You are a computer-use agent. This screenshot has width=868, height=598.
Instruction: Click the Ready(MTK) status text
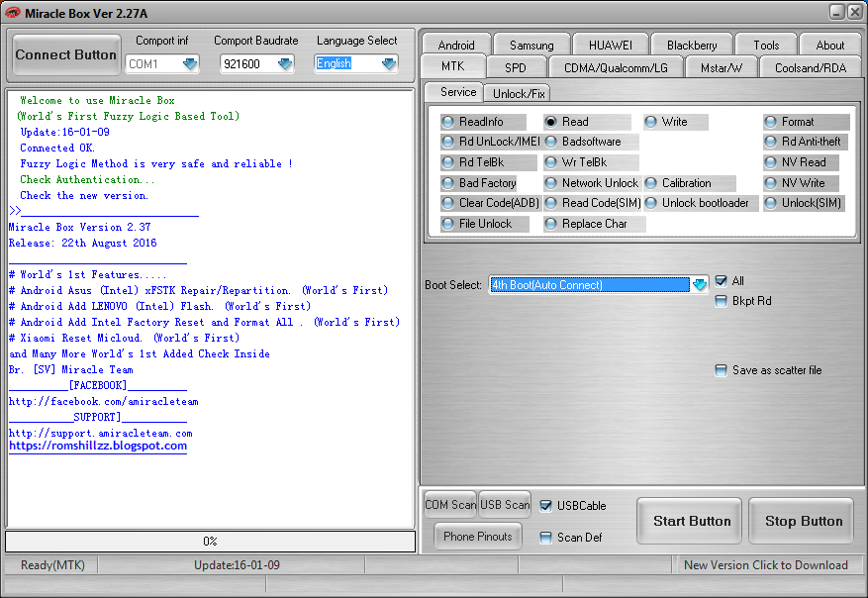(52, 564)
